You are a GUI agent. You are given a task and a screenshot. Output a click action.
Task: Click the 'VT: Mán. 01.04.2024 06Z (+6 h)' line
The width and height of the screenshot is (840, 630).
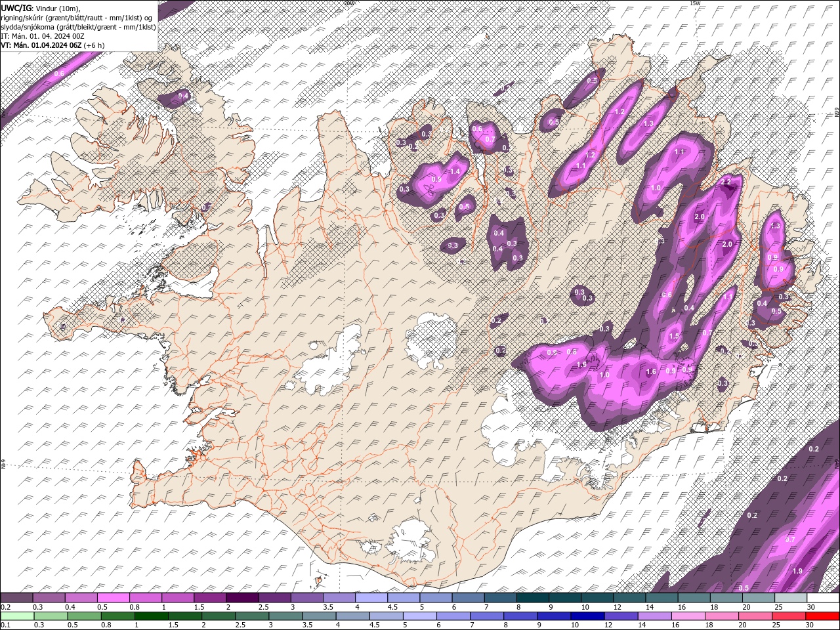pyautogui.click(x=52, y=45)
